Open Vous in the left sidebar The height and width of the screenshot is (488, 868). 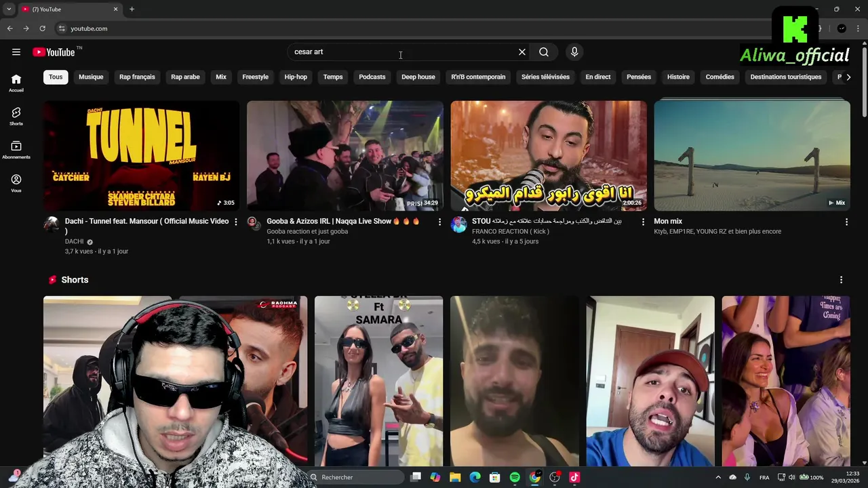[16, 184]
